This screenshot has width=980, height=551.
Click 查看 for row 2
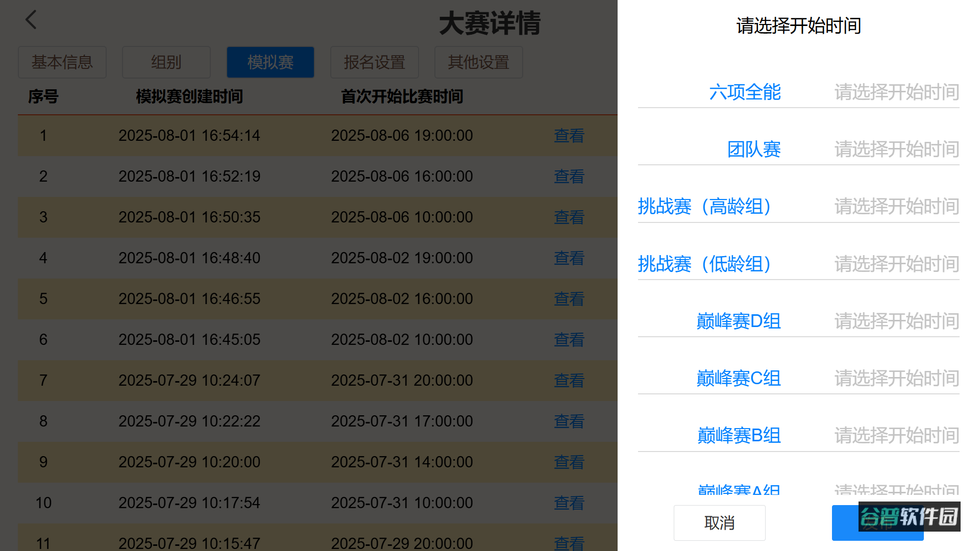(569, 177)
